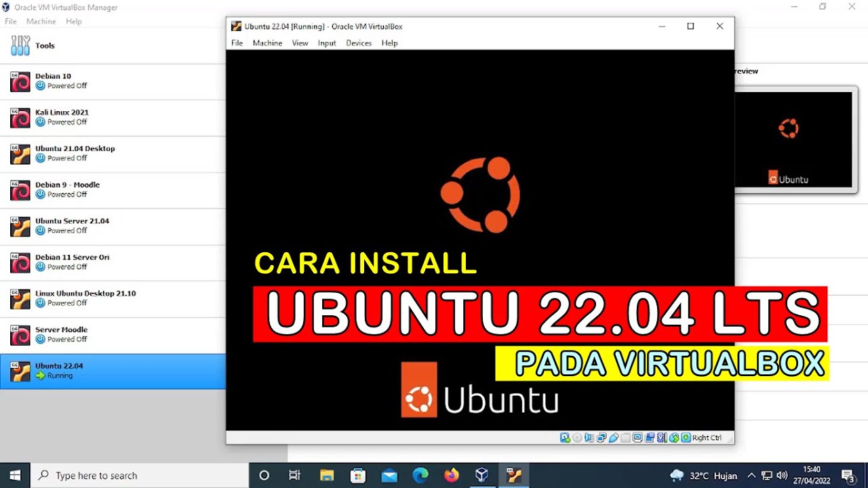Open File menu in Ubuntu 22.04 VM window
Image resolution: width=868 pixels, height=488 pixels.
point(237,43)
